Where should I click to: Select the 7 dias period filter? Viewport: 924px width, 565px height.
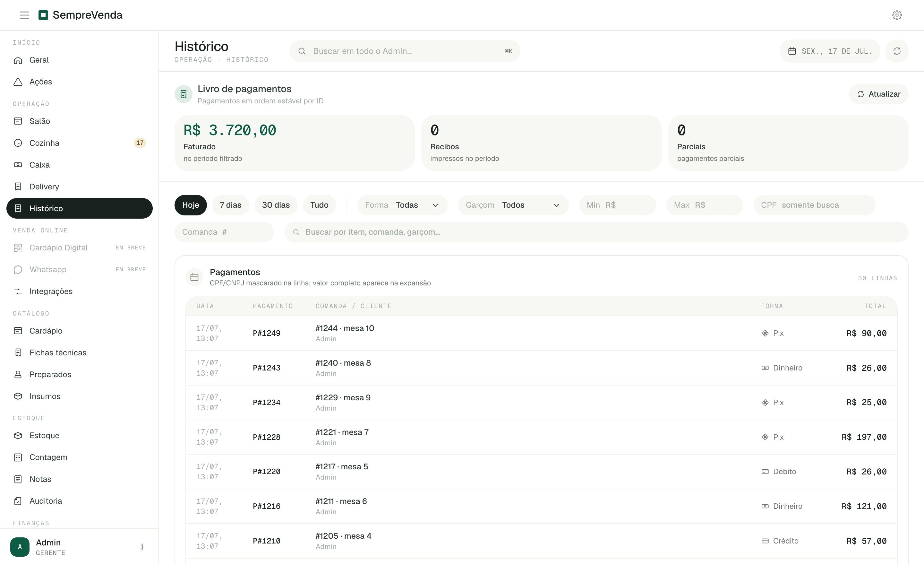click(x=230, y=205)
